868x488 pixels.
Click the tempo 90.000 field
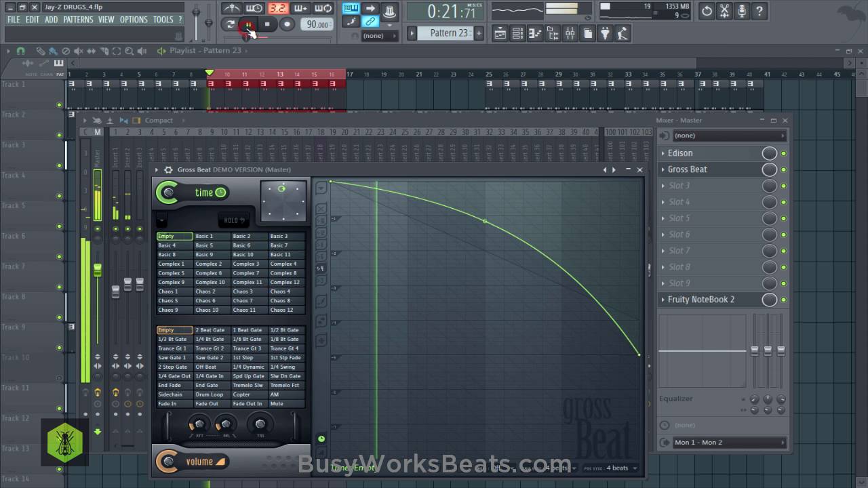pyautogui.click(x=317, y=24)
